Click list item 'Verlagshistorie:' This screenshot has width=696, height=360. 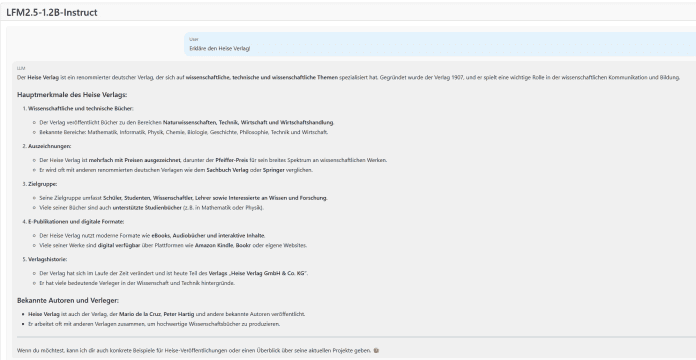pyautogui.click(x=47, y=259)
